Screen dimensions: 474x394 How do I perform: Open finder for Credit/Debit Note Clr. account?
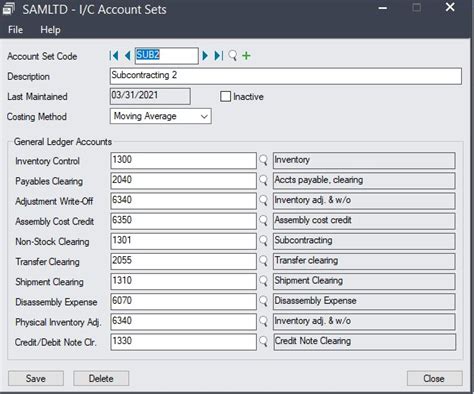[x=263, y=342]
